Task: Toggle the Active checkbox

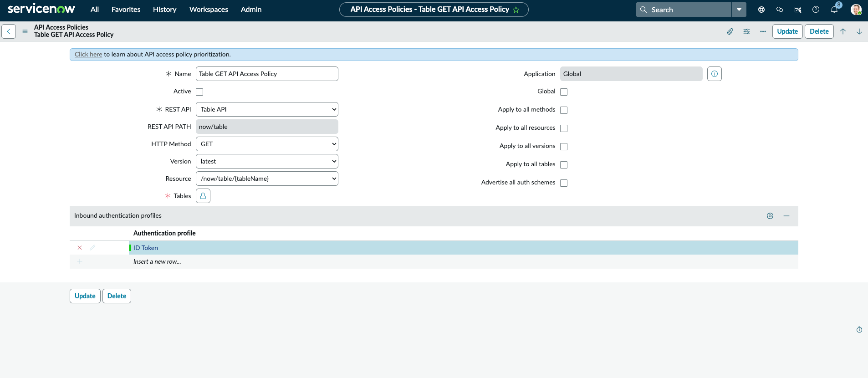Action: (x=199, y=92)
